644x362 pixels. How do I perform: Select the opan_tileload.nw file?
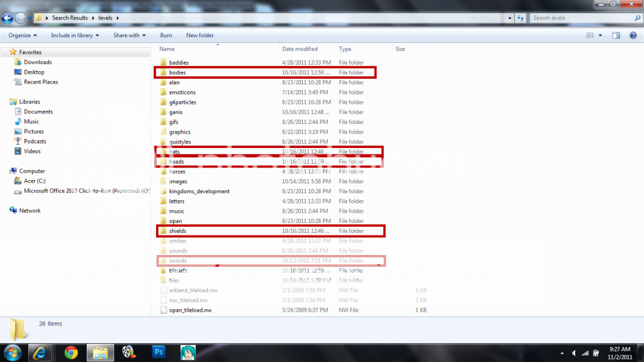tap(190, 310)
